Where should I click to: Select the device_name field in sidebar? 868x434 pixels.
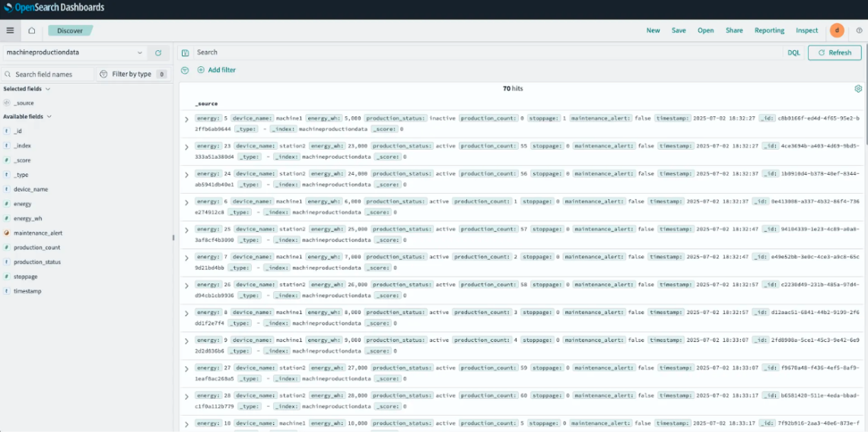[30, 189]
